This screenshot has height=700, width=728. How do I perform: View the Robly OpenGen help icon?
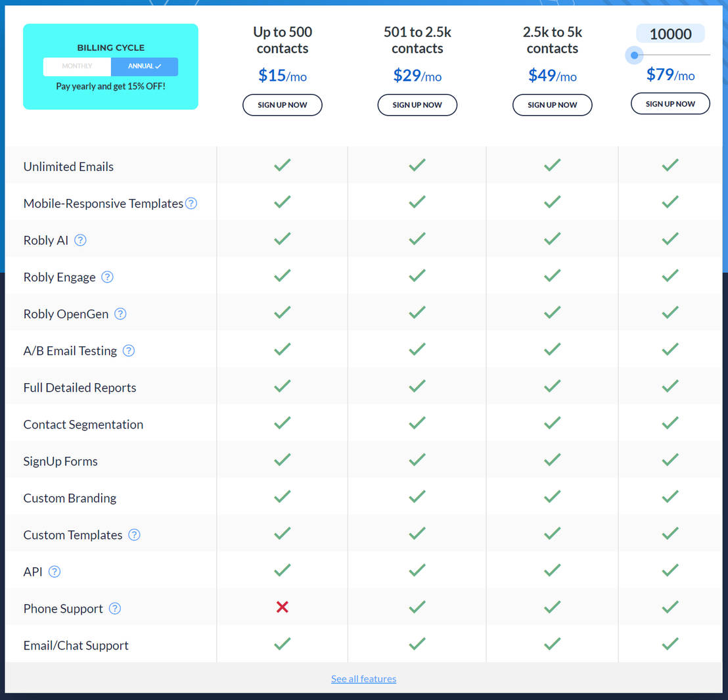pos(120,314)
